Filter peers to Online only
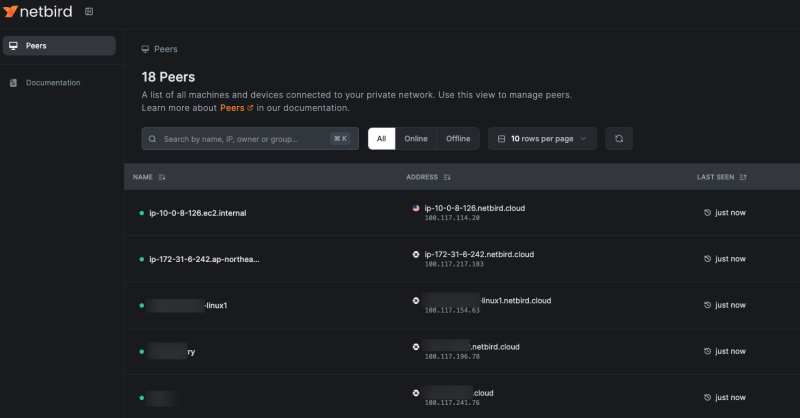The image size is (800, 418). click(416, 139)
